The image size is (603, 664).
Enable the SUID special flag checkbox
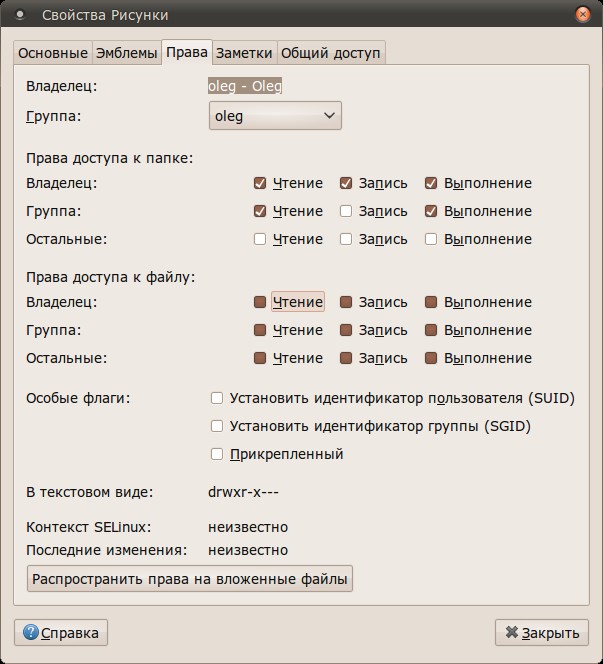click(x=217, y=398)
